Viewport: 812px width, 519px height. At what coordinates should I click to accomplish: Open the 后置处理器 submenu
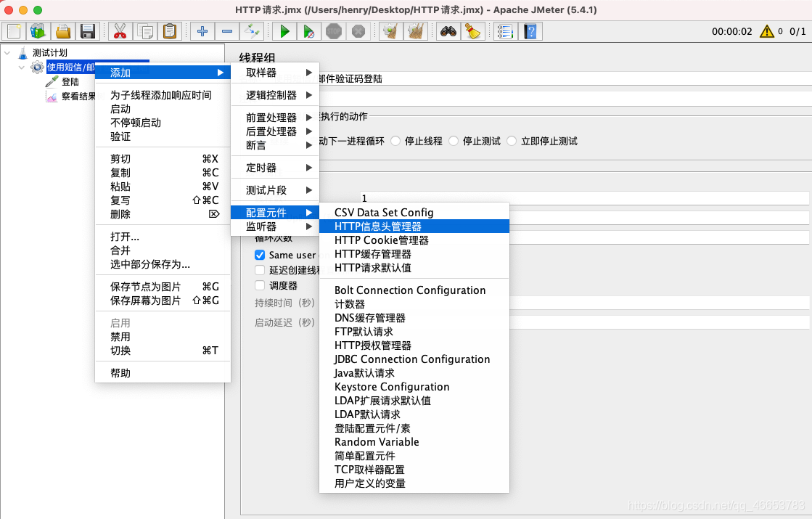pyautogui.click(x=275, y=131)
